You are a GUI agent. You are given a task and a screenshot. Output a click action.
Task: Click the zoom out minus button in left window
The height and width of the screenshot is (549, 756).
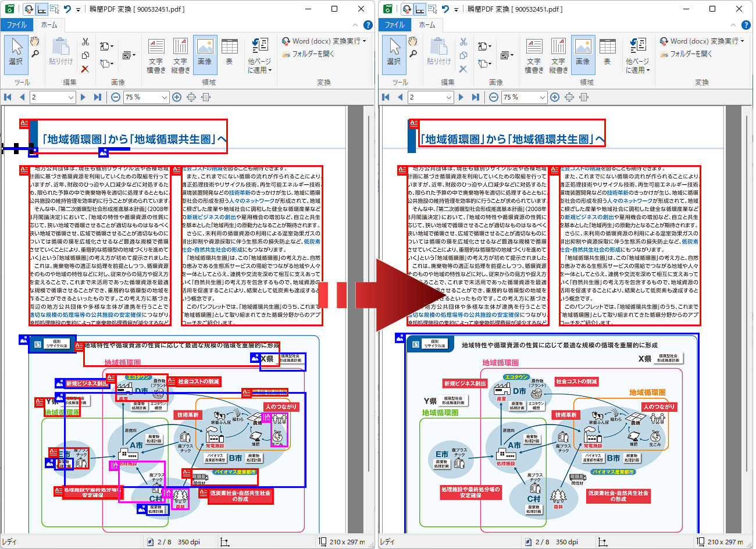[116, 97]
